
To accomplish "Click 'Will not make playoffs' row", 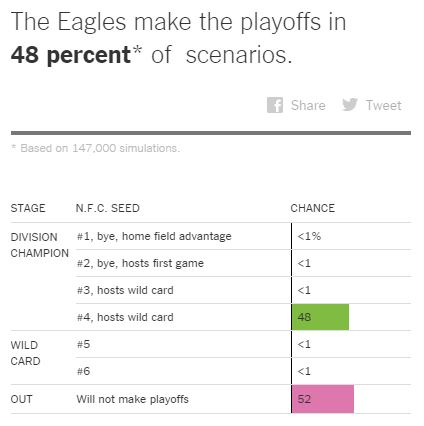I will coord(211,399).
